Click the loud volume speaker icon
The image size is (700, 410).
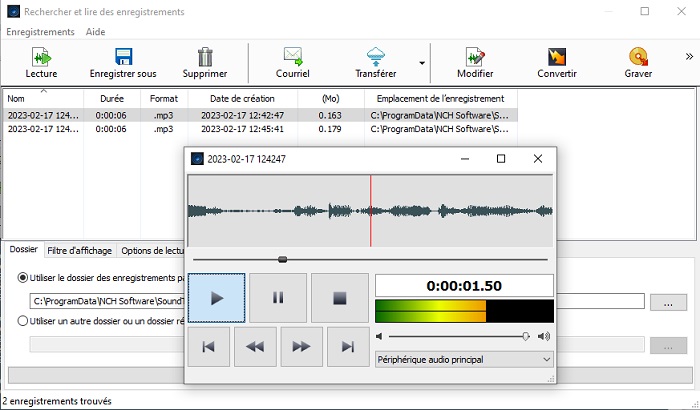click(x=544, y=336)
